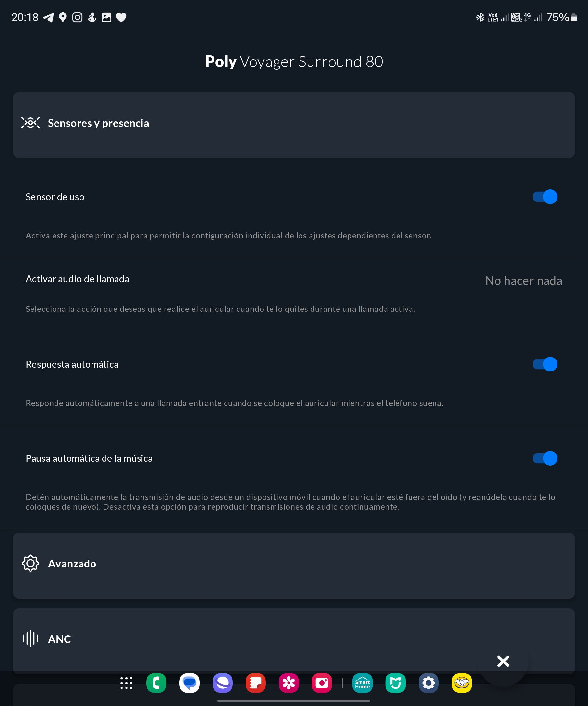Toggle Pausa automática de la música

[x=545, y=458]
